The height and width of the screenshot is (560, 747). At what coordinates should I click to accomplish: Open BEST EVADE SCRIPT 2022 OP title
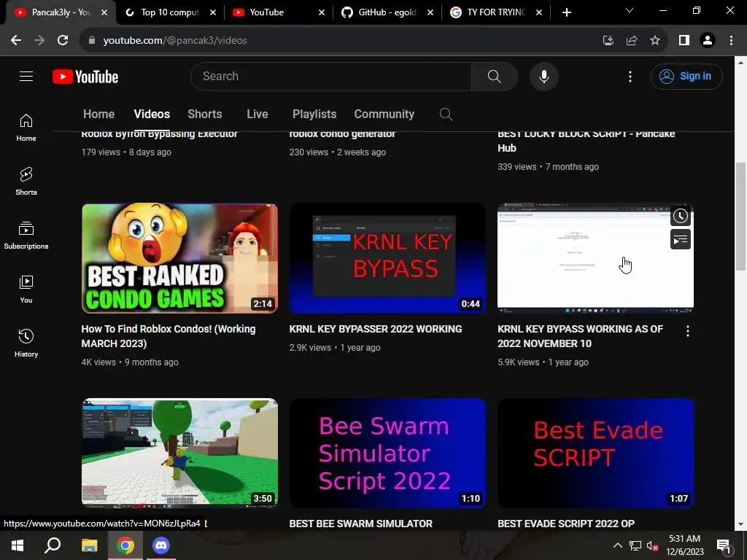(566, 524)
